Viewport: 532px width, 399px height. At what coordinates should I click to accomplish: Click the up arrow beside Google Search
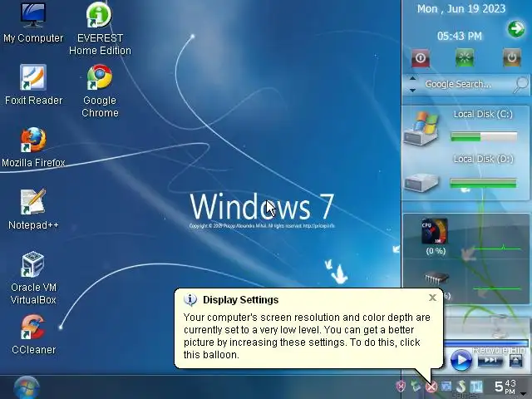(x=412, y=78)
